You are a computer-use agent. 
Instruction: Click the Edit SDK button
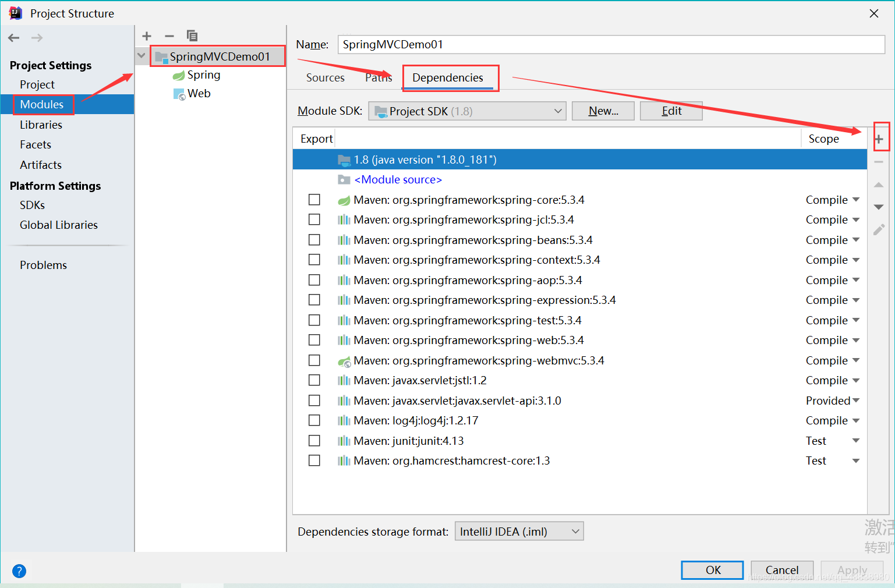click(x=671, y=111)
